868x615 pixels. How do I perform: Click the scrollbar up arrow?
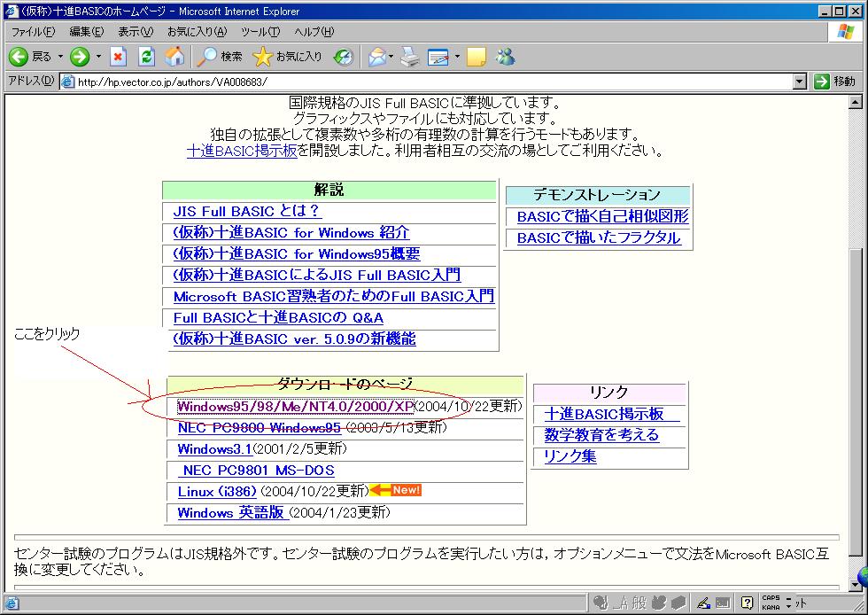(x=856, y=102)
